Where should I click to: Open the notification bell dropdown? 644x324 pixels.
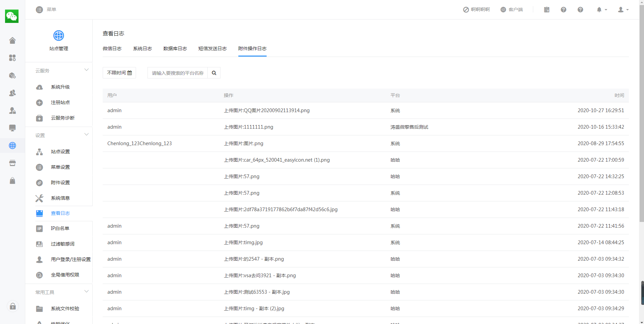602,9
